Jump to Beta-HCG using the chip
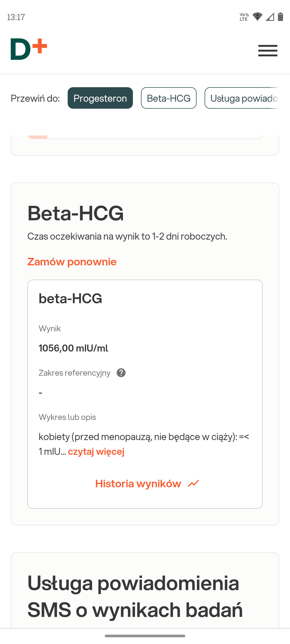The width and height of the screenshot is (290, 644). click(x=169, y=98)
